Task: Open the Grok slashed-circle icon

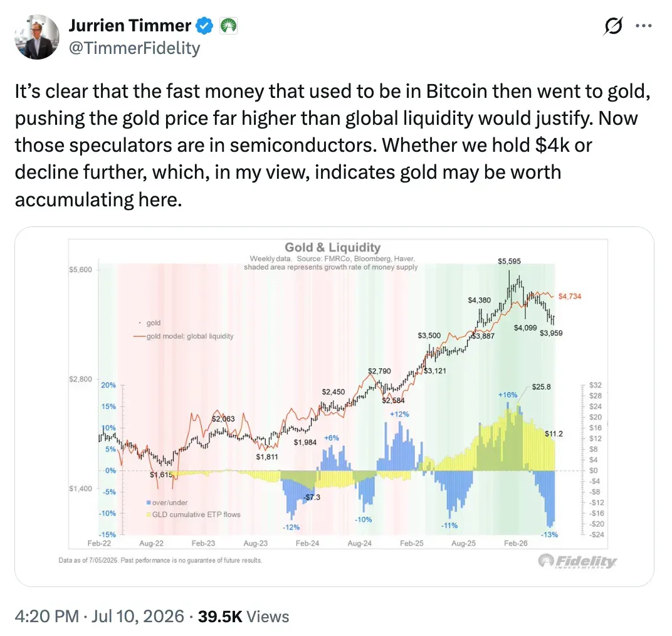Action: (613, 26)
